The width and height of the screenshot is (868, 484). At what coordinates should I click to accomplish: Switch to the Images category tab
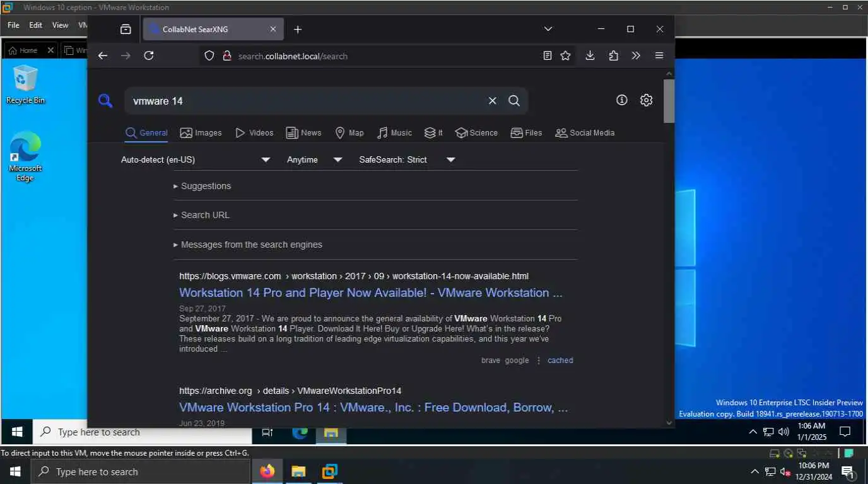coord(201,133)
